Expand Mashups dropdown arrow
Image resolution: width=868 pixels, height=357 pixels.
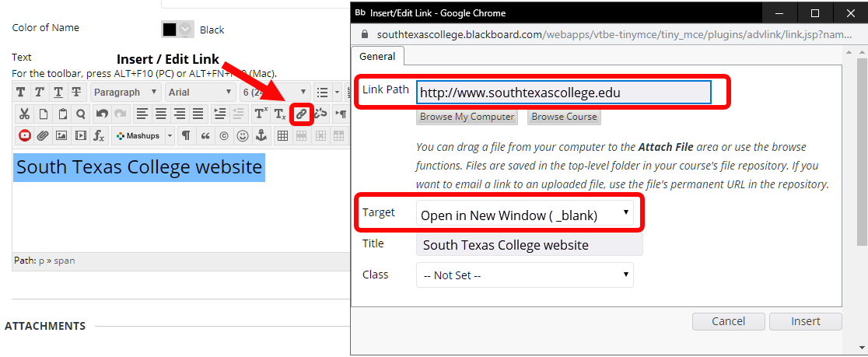[x=170, y=135]
